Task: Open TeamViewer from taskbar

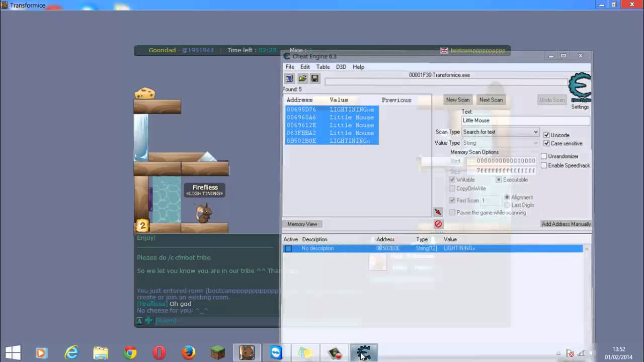Action: [x=276, y=353]
